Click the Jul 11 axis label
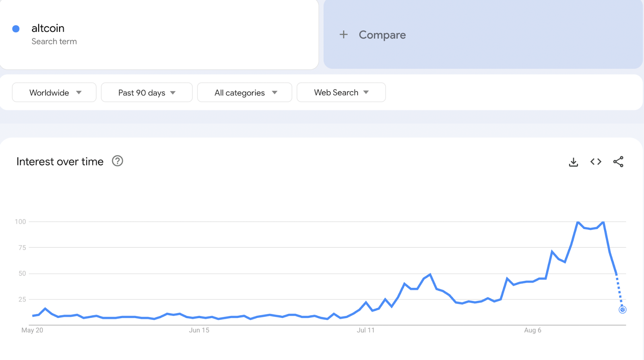The width and height of the screenshot is (644, 360). coord(365,330)
